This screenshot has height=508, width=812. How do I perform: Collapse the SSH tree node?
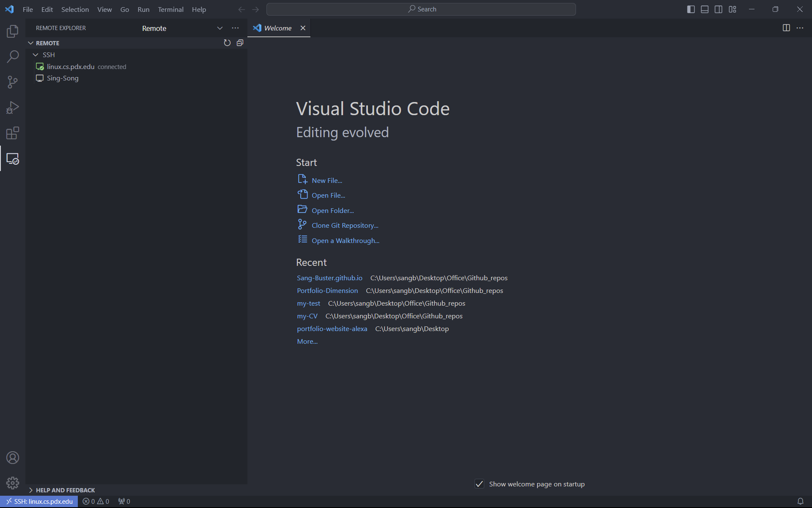point(36,55)
